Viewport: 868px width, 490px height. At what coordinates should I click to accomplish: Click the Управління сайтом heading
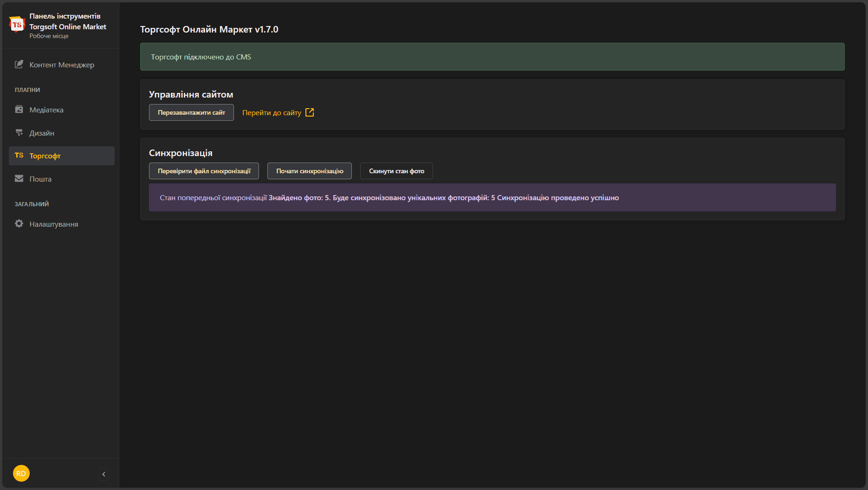pos(191,94)
